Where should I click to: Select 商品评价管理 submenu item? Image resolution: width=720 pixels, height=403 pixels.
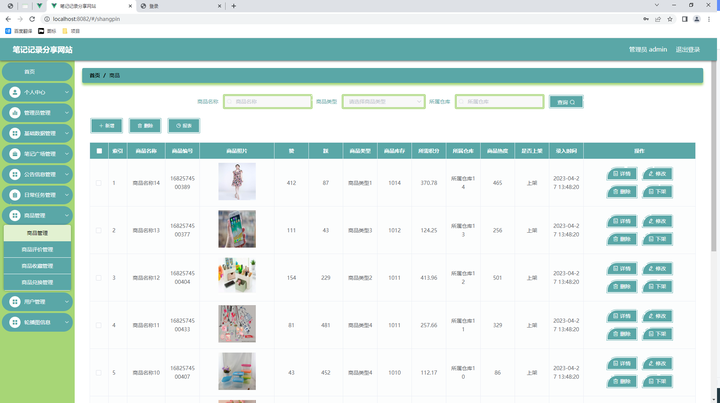[37, 250]
